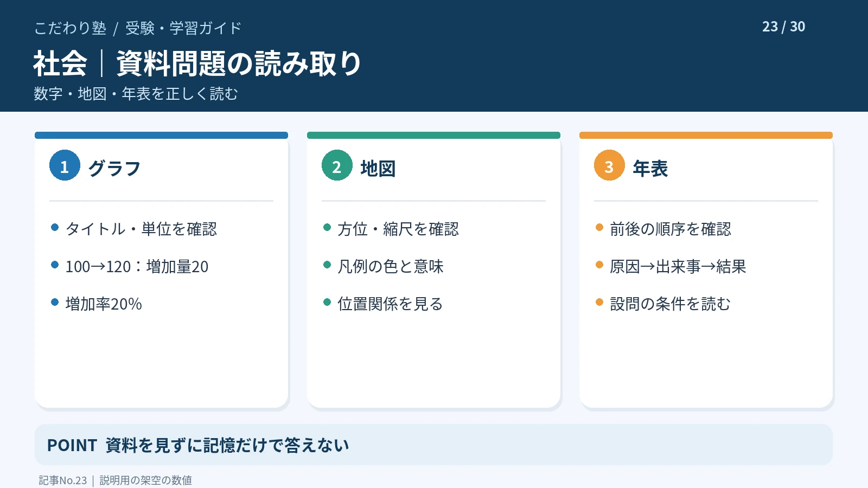Click the bullet 設問の条件を読む
The width and height of the screenshot is (868, 488).
(x=671, y=304)
